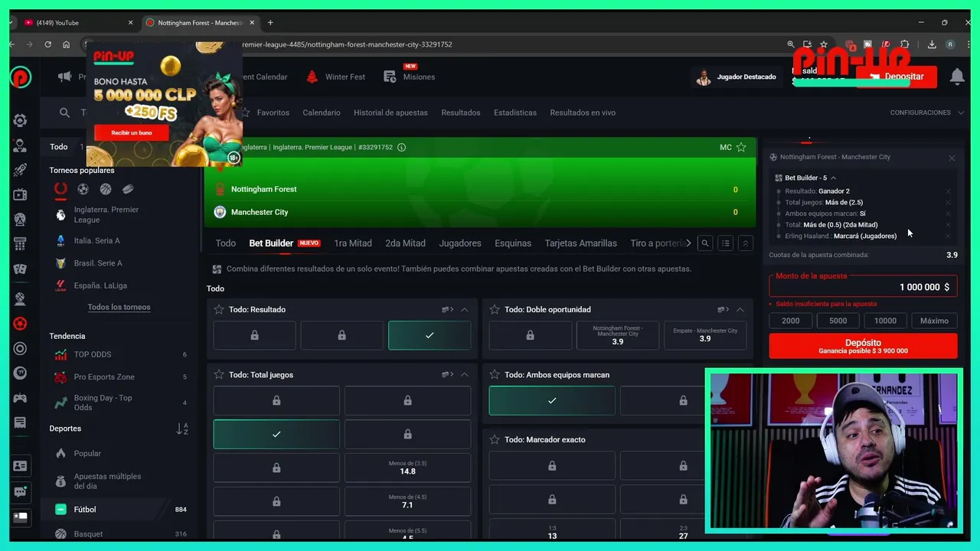Open the browser extensions puzzle icon

(904, 44)
